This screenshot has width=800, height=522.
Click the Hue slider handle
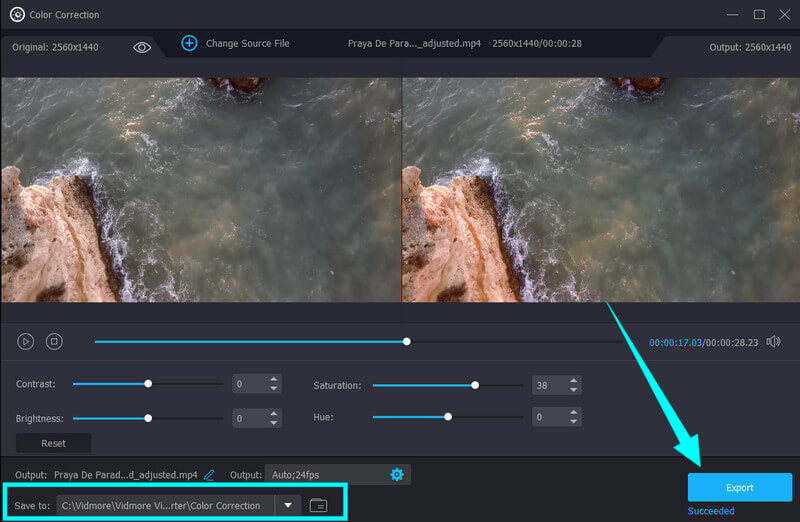coord(448,417)
